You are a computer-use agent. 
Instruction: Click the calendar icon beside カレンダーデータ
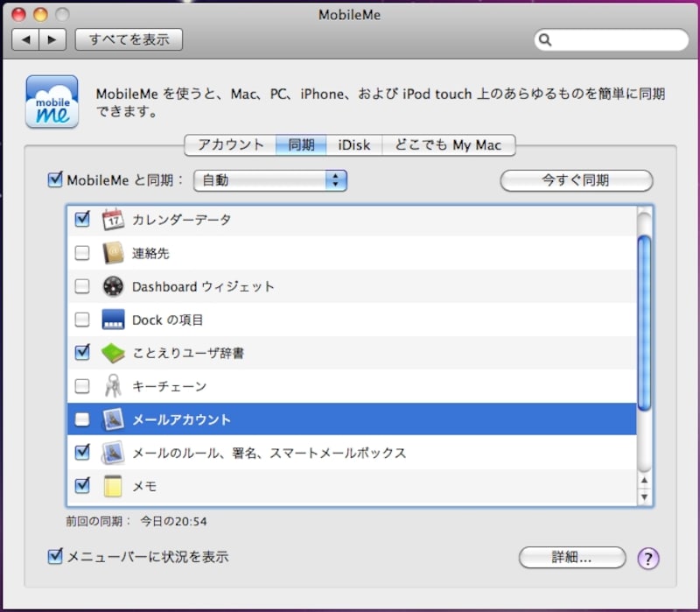click(113, 220)
